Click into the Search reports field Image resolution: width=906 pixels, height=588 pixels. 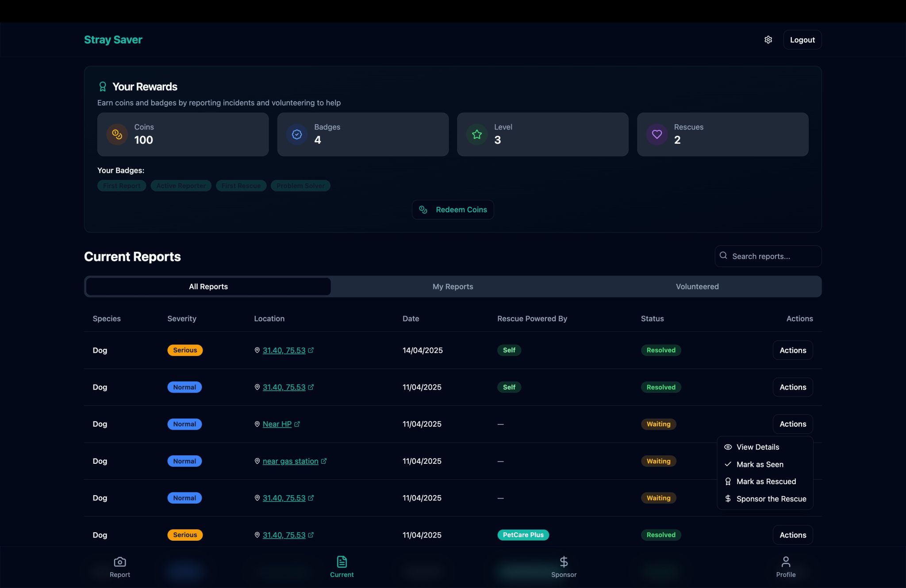point(768,256)
